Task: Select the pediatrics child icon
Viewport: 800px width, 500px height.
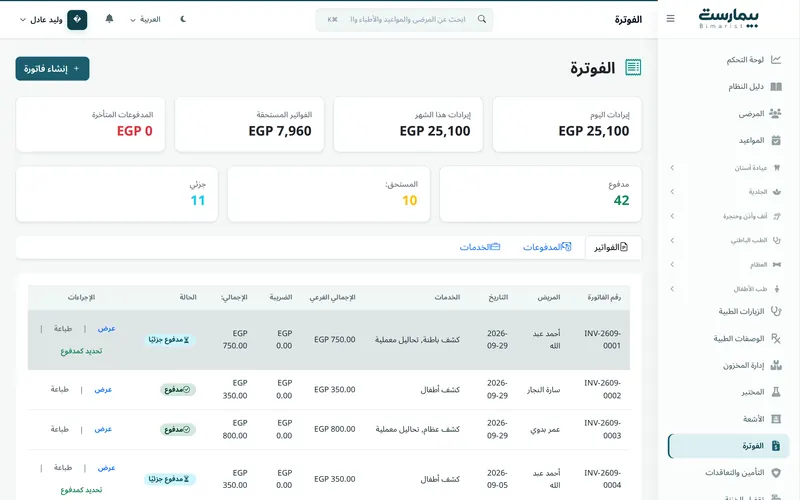Action: pyautogui.click(x=777, y=289)
